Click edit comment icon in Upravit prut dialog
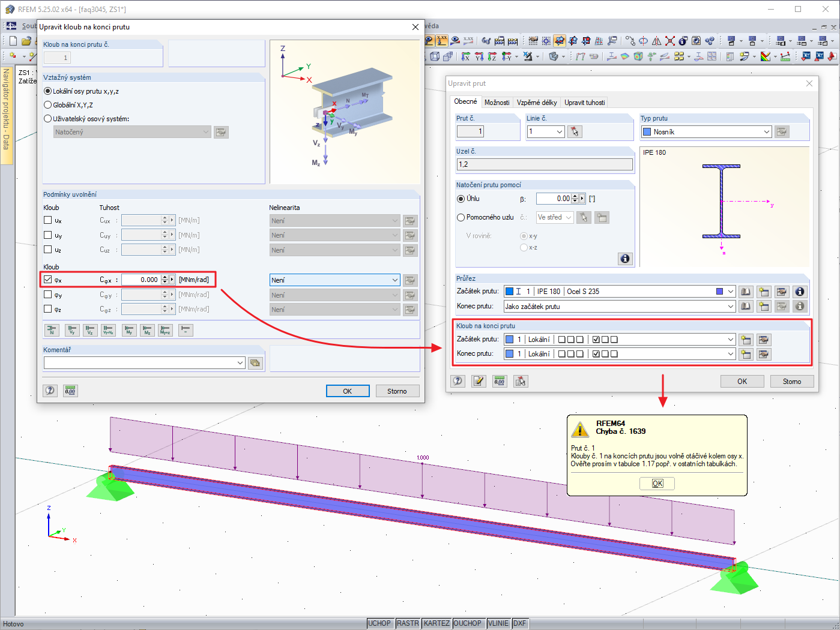 pyautogui.click(x=479, y=381)
